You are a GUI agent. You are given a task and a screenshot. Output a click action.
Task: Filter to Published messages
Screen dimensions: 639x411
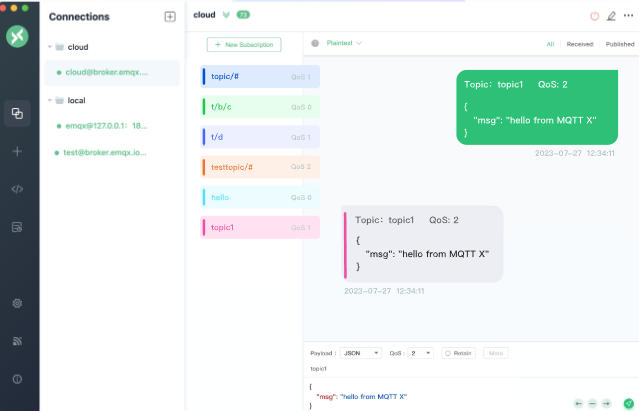tap(620, 44)
